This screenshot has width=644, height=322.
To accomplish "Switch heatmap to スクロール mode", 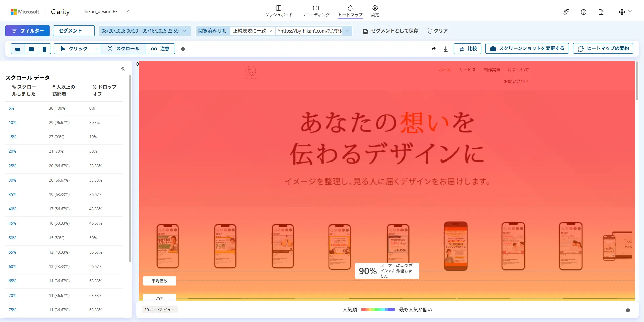I will click(123, 49).
